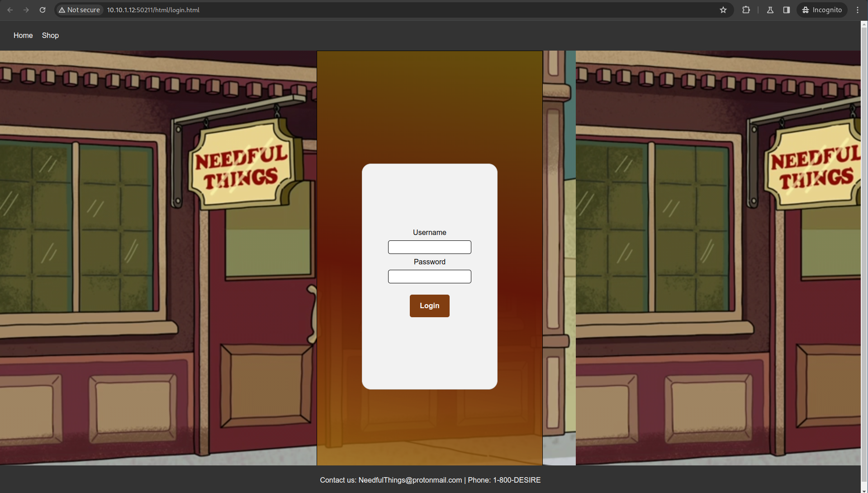Viewport: 868px width, 493px height.
Task: Click the address bar URL
Action: (153, 10)
